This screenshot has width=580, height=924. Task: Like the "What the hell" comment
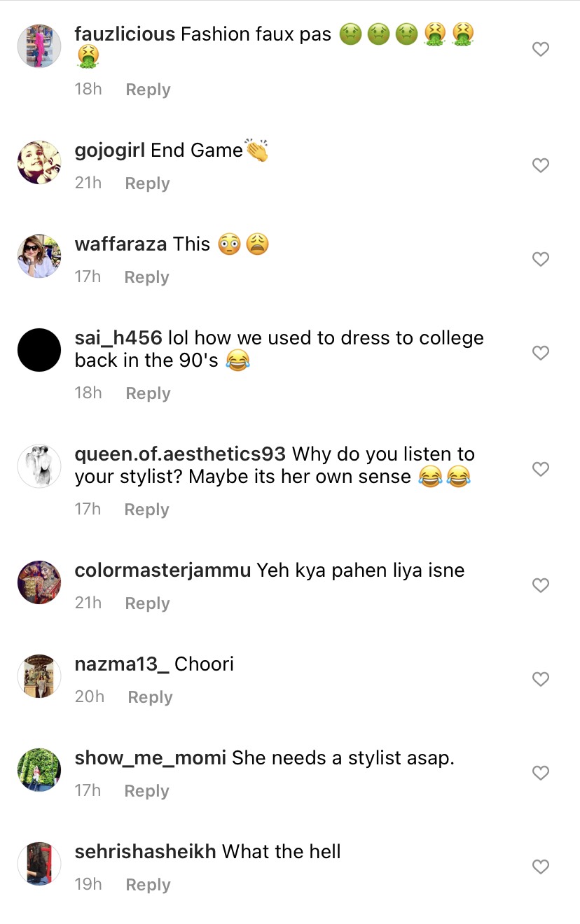click(540, 867)
